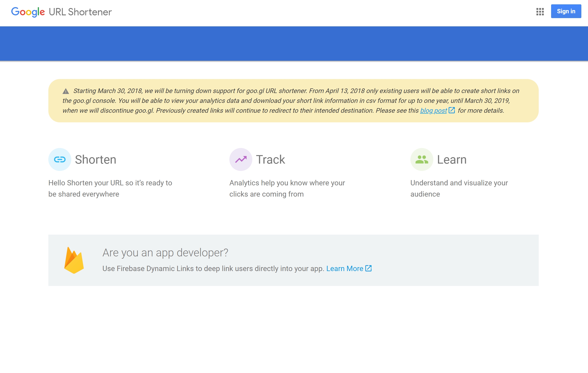This screenshot has height=373, width=588.
Task: Click the warning triangle icon
Action: 66,91
